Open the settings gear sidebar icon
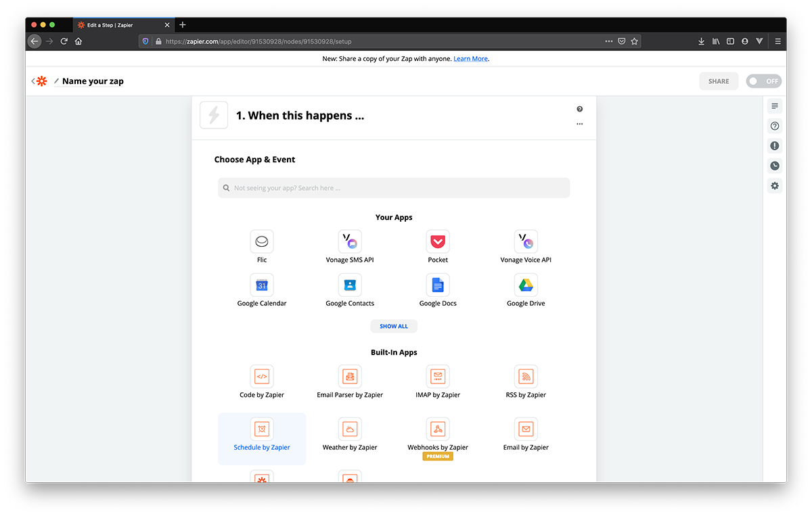This screenshot has width=812, height=516. pos(775,186)
